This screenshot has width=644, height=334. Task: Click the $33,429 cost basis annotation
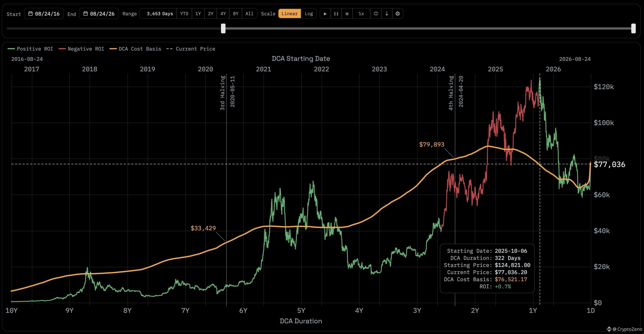pos(203,228)
